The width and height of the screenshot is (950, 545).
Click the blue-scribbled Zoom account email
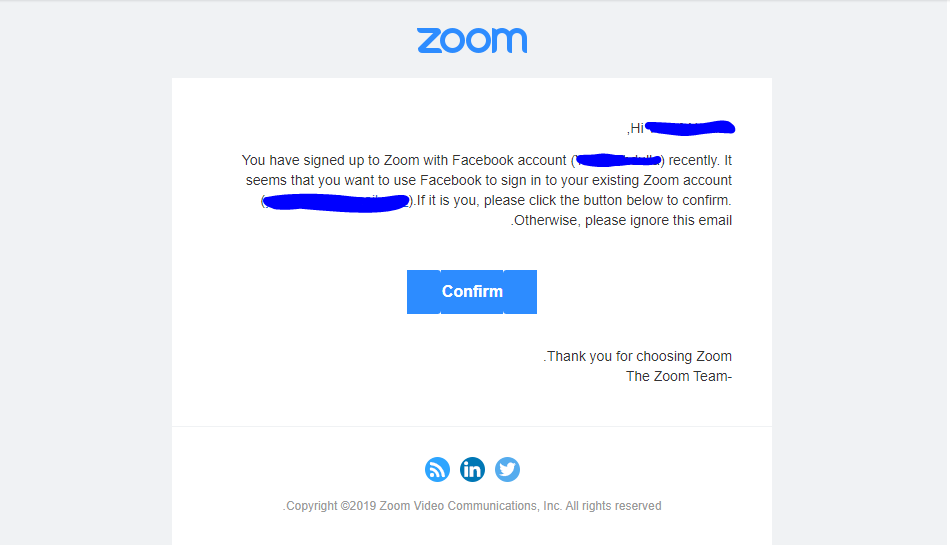[336, 202]
